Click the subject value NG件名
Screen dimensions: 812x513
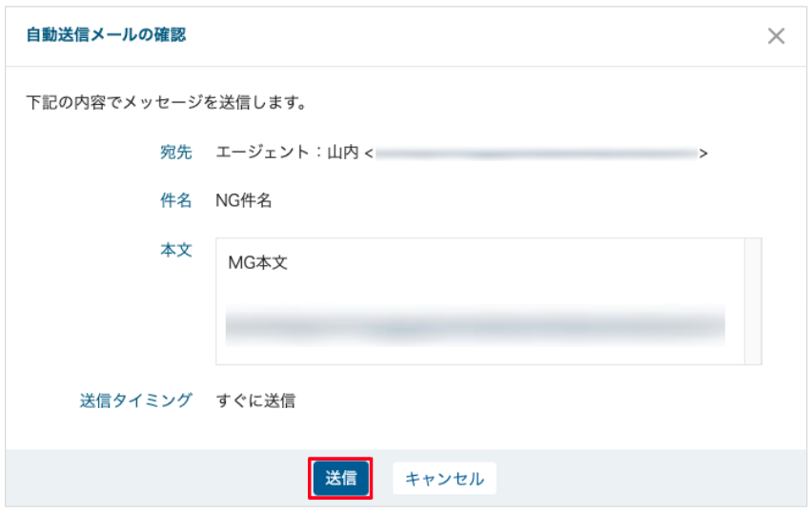245,200
